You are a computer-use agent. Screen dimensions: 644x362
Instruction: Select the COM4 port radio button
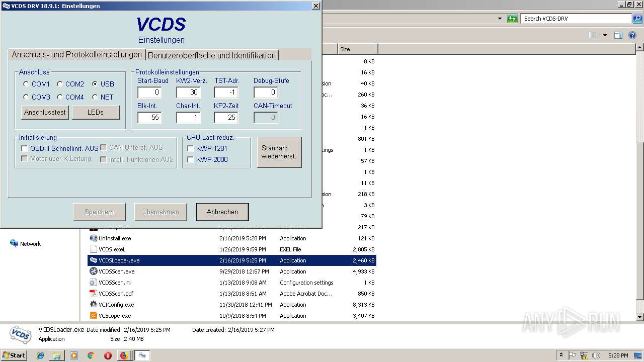coord(60,97)
